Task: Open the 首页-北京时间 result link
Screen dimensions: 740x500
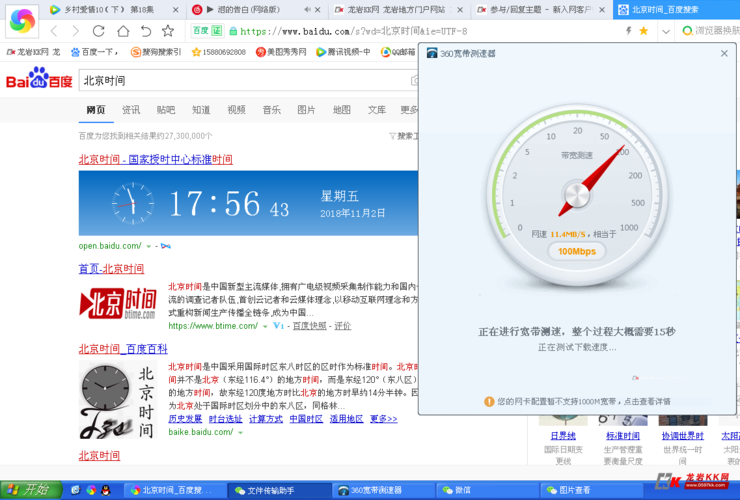Action: [111, 269]
